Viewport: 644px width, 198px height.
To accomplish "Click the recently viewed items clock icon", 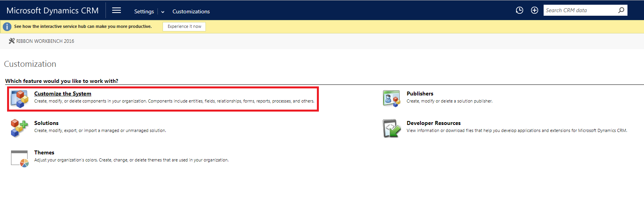I will (x=520, y=11).
